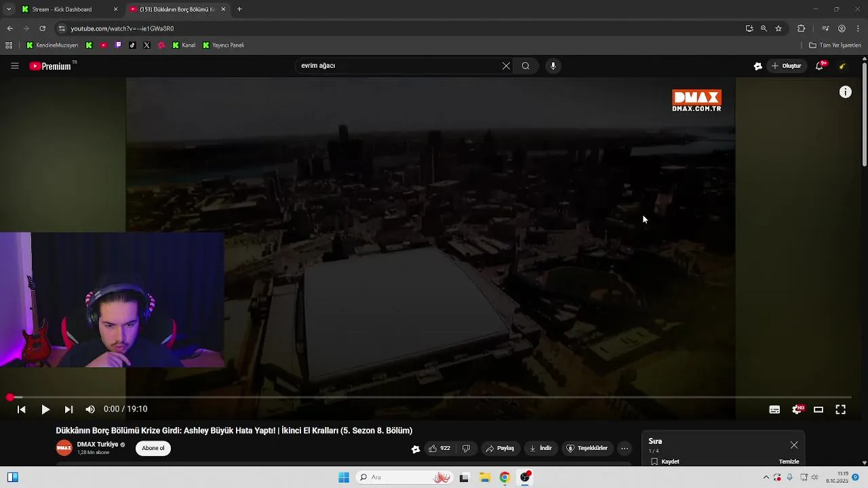
Task: Open DMAX Türkiye channel name link
Action: click(98, 445)
